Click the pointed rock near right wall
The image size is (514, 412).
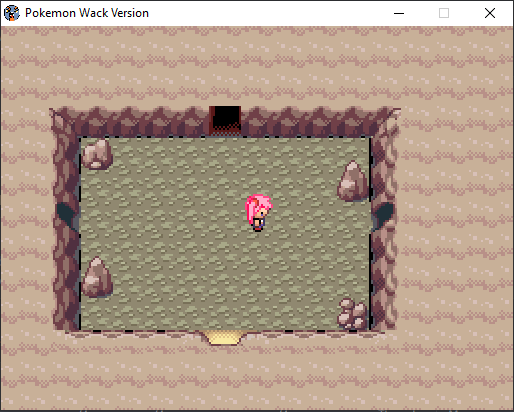point(353,181)
